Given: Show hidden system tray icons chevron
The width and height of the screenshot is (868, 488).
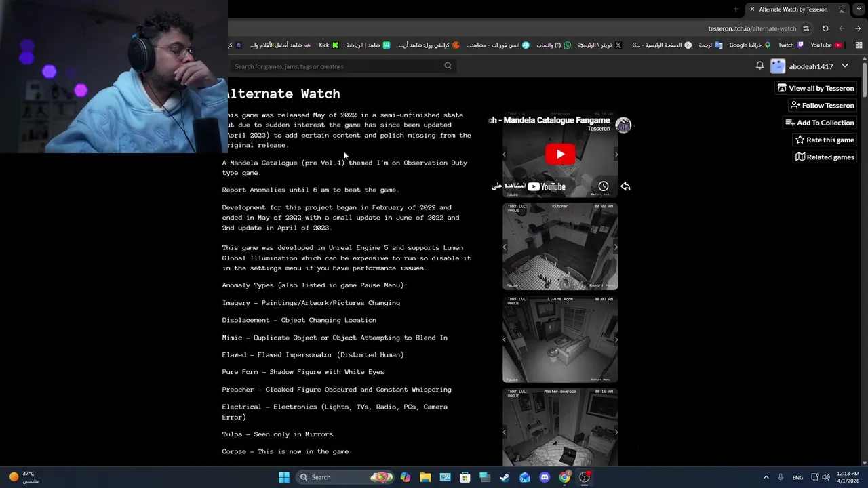Looking at the screenshot, I should pos(766,477).
